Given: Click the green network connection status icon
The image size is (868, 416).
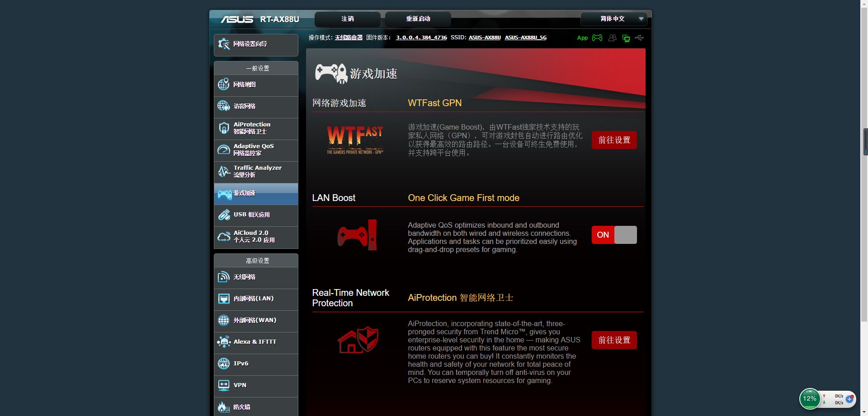Looking at the screenshot, I should [626, 38].
